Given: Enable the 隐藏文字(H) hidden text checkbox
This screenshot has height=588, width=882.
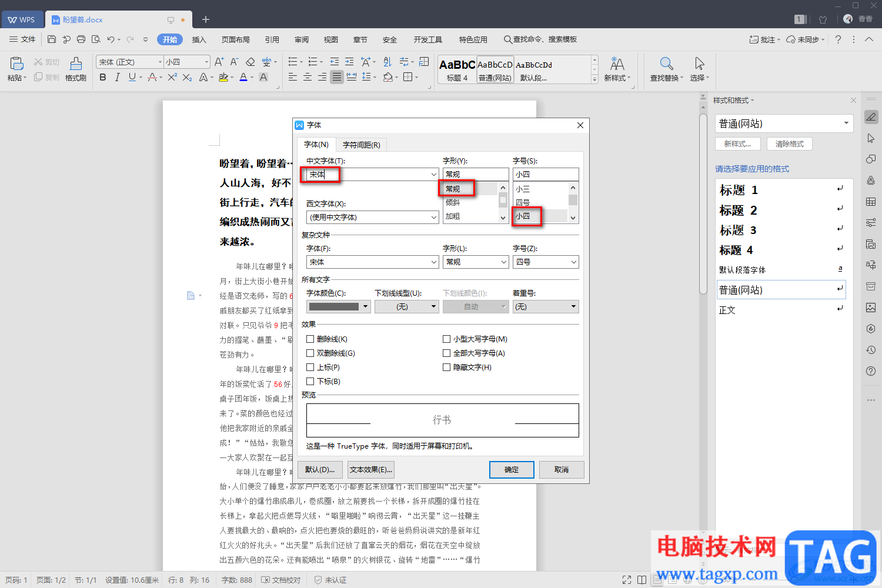Looking at the screenshot, I should [x=446, y=367].
